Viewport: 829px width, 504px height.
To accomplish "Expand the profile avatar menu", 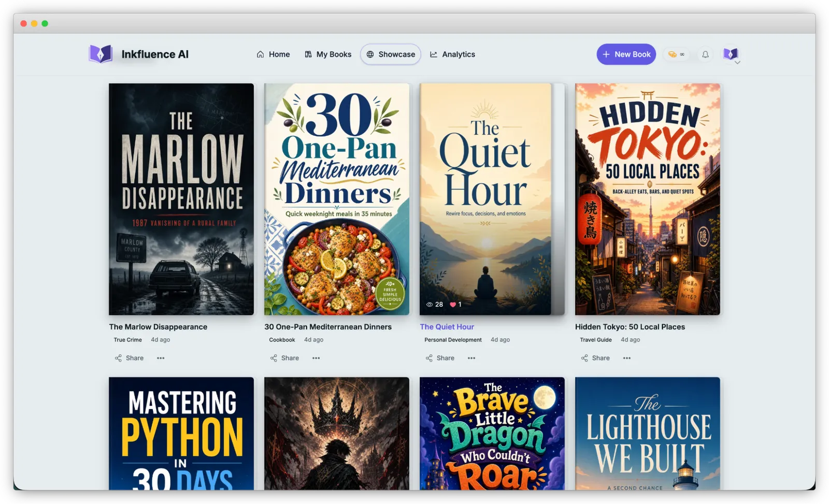I will pos(731,54).
